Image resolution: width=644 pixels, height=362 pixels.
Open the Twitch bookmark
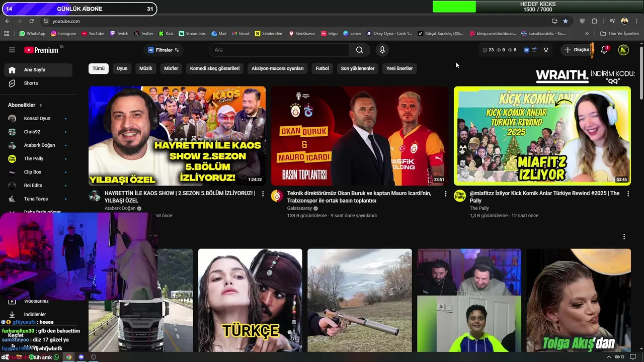pyautogui.click(x=119, y=34)
